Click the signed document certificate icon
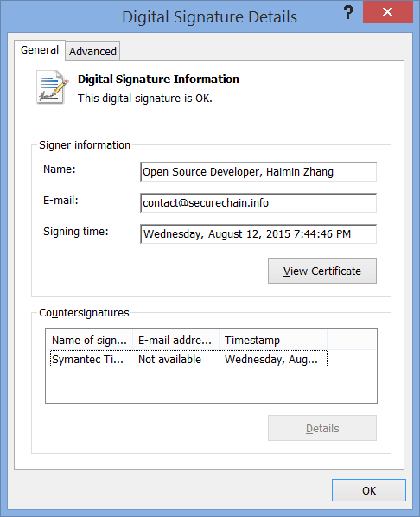420x517 pixels. (52, 87)
